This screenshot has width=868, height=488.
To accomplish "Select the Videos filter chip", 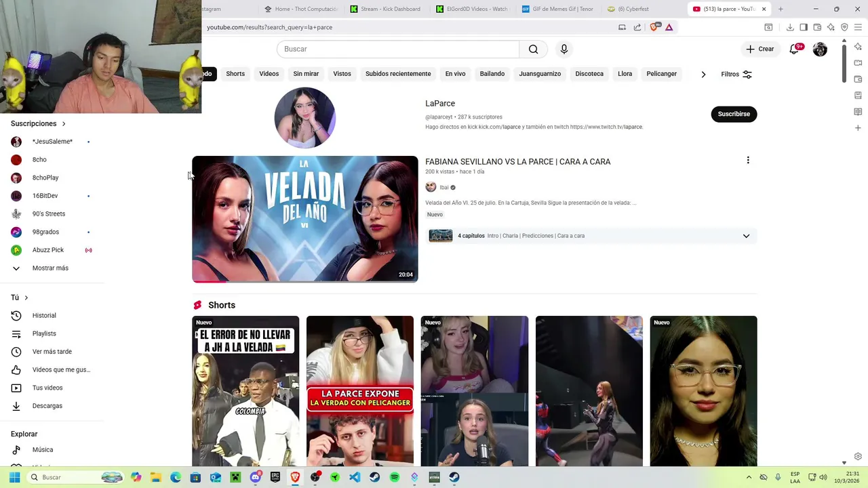I will 269,74.
